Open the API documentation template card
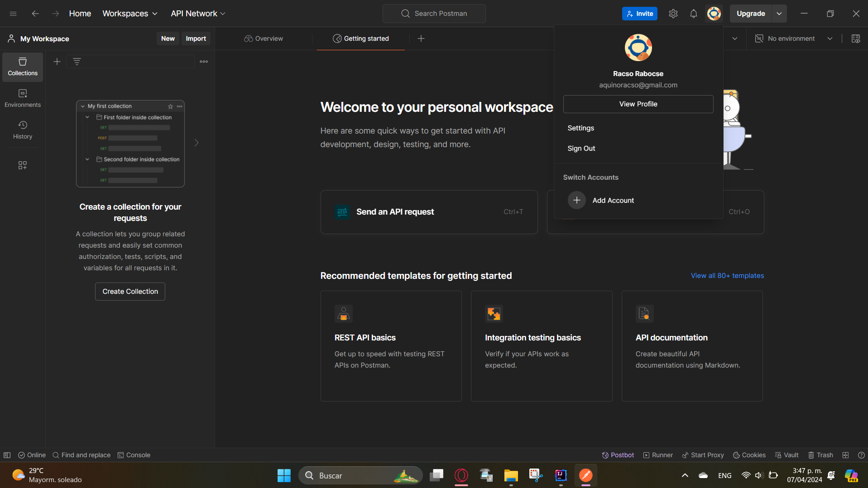The image size is (868, 488). [692, 346]
